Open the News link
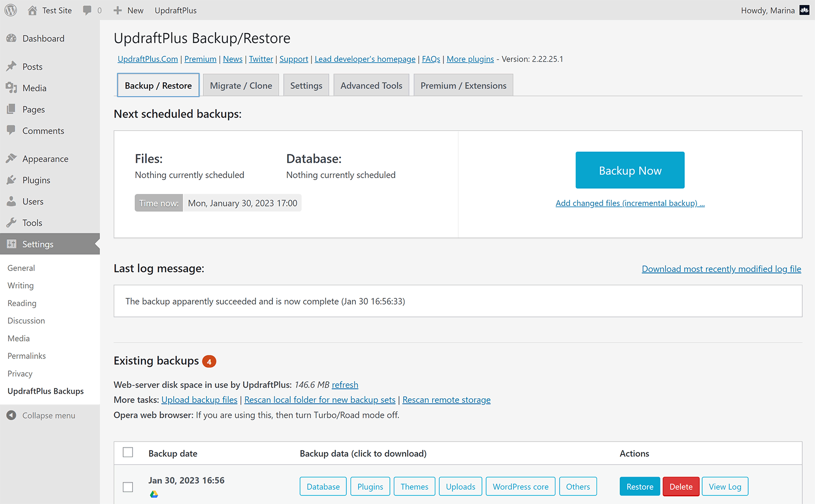The height and width of the screenshot is (504, 815). pyautogui.click(x=233, y=59)
